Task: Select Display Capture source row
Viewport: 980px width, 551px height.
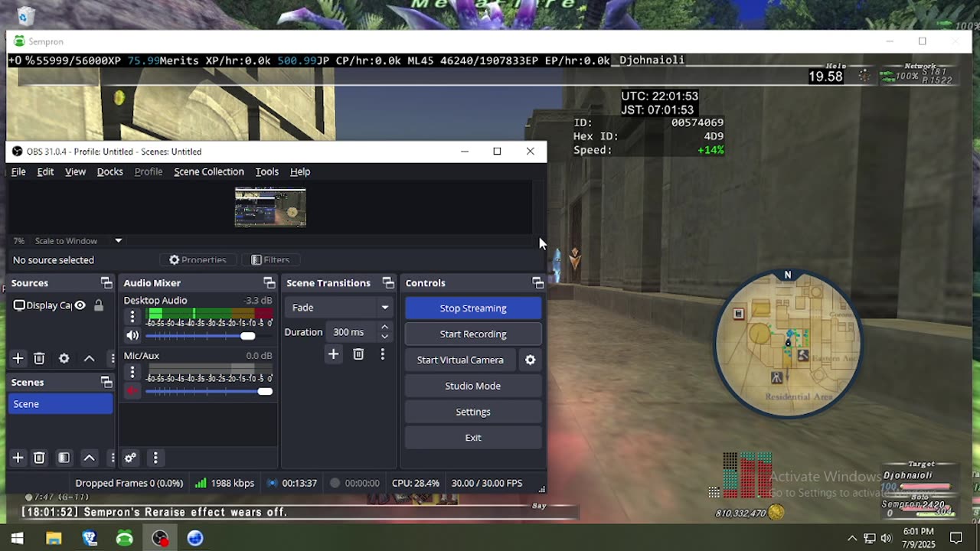Action: coord(60,305)
